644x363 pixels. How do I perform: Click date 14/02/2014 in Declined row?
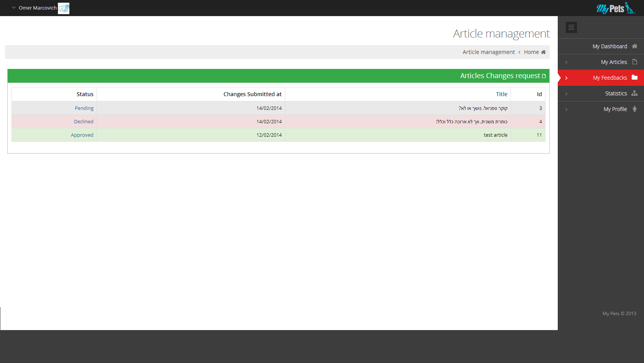pos(191,121)
